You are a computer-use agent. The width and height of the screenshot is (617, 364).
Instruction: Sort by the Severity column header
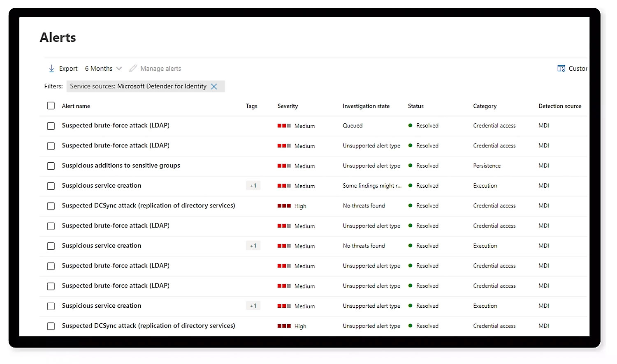tap(288, 106)
